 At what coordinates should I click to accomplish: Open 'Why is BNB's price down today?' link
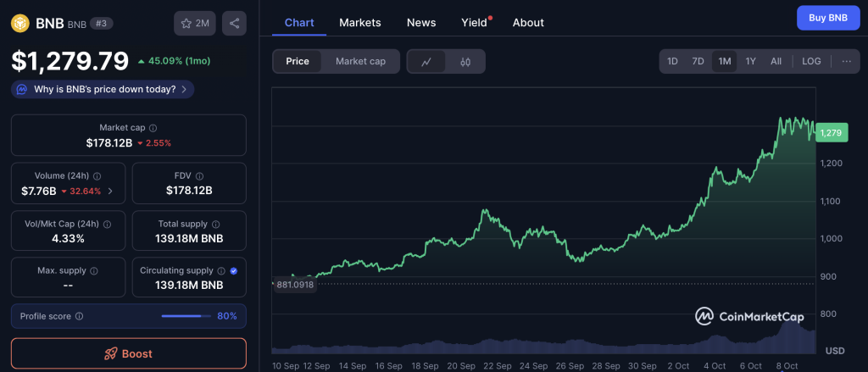click(x=104, y=89)
